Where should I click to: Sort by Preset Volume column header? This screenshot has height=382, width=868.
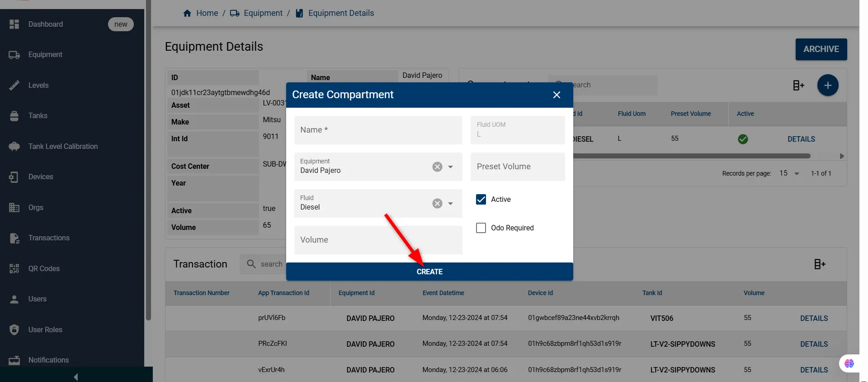tap(690, 114)
